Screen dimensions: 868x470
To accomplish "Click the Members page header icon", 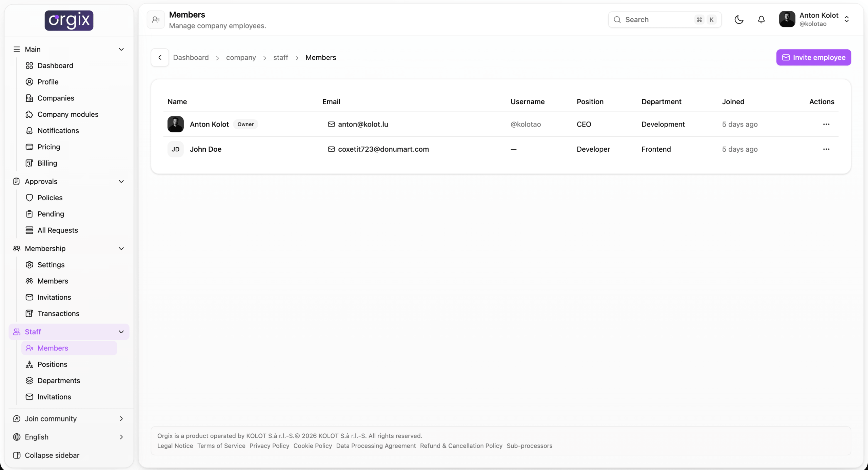I will pyautogui.click(x=156, y=20).
